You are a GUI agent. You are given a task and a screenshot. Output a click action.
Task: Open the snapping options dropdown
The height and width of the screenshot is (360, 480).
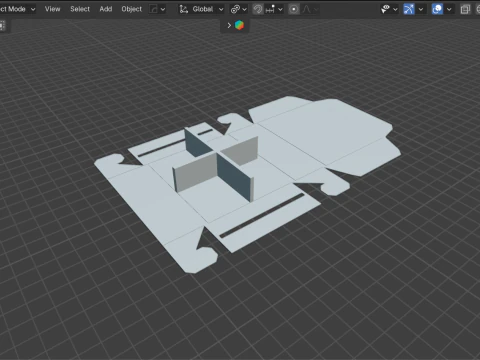coord(274,9)
